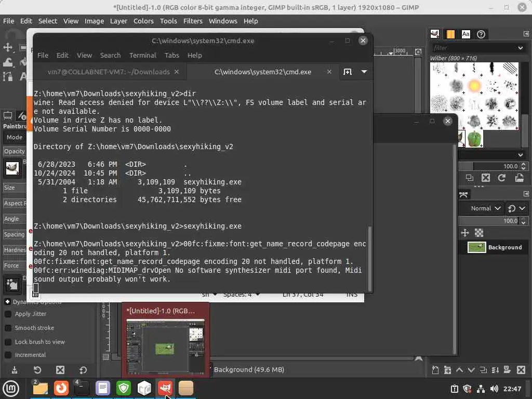The height and width of the screenshot is (399, 532).
Task: Configure the brushes dock tab menu
Action: click(526, 34)
